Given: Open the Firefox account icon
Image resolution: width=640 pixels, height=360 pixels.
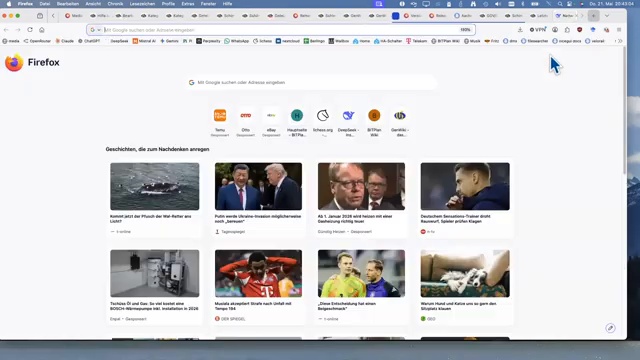Looking at the screenshot, I should [x=555, y=30].
